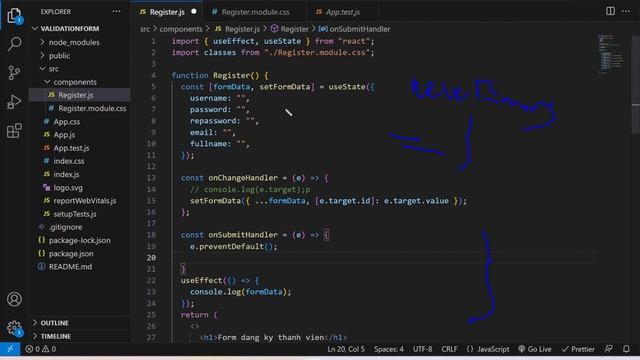Click onChangeHandler declaration on line 13
The width and height of the screenshot is (640, 360).
coord(243,178)
